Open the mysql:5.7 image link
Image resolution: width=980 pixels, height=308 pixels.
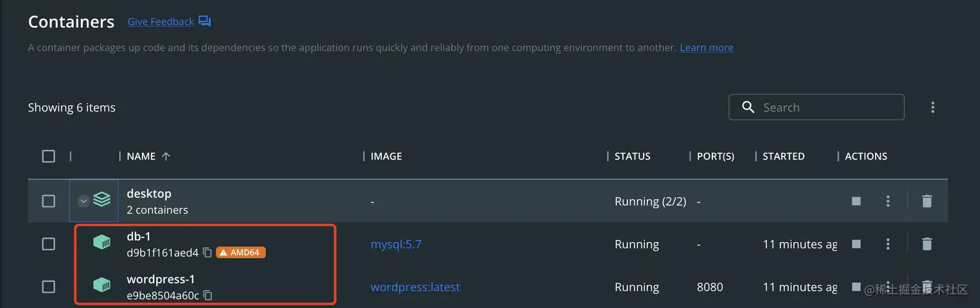point(396,244)
